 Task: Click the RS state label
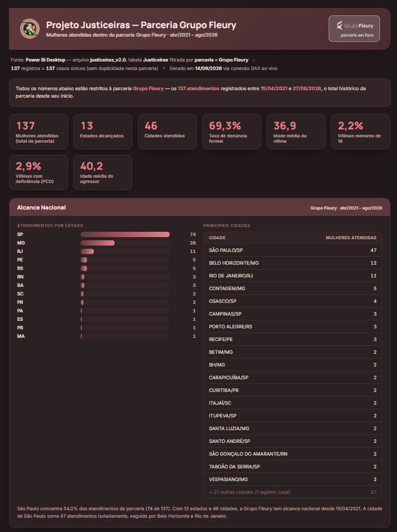coord(20,268)
